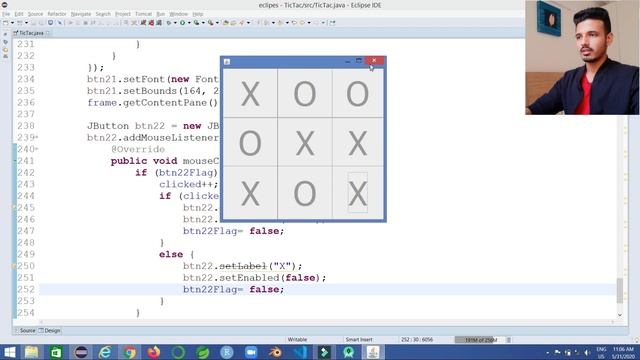
Task: Collapse the code fold at line 239
Action: [x=37, y=138]
